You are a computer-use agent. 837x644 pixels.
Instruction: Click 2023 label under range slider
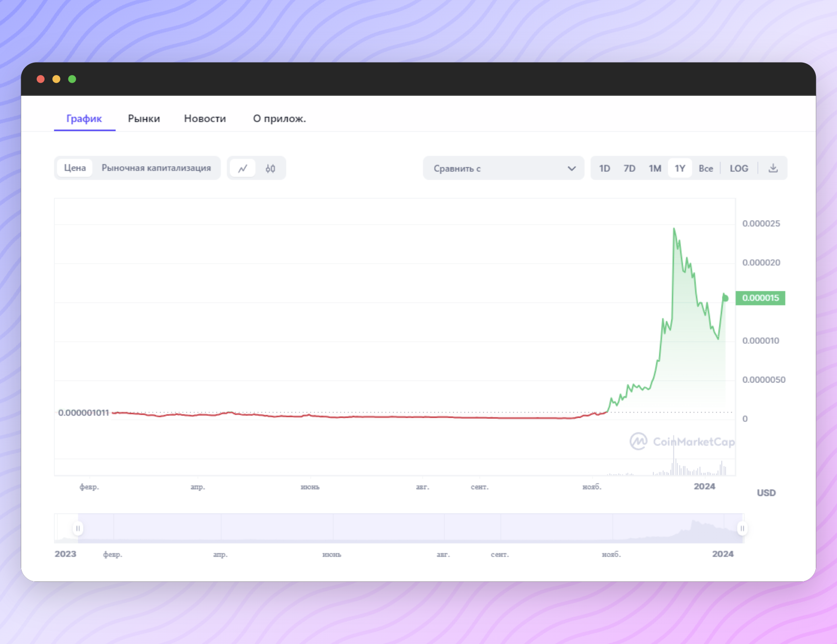click(65, 554)
